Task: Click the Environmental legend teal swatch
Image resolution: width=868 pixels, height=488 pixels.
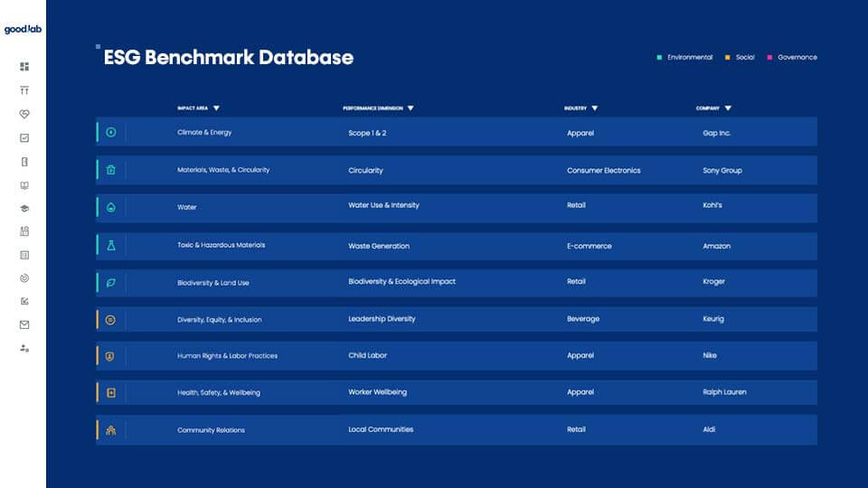Action: [659, 58]
